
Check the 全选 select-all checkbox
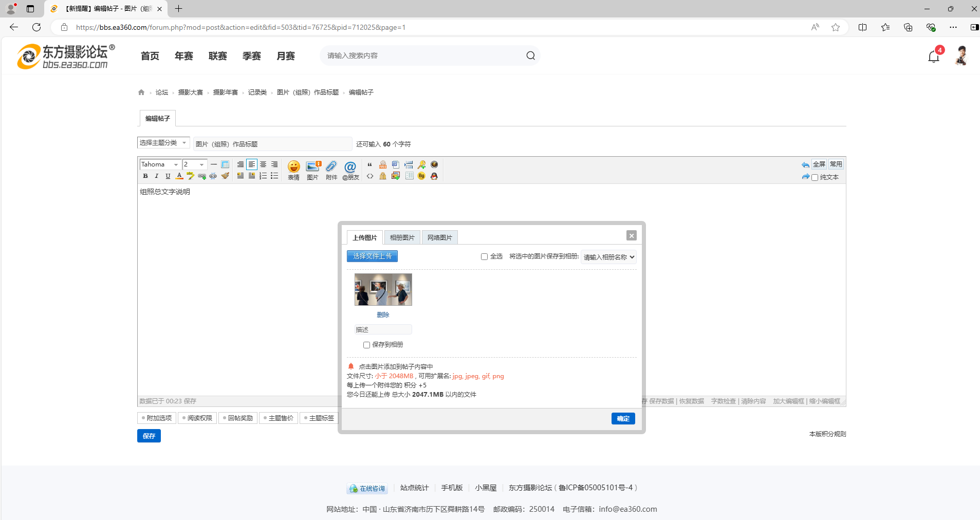click(x=484, y=256)
